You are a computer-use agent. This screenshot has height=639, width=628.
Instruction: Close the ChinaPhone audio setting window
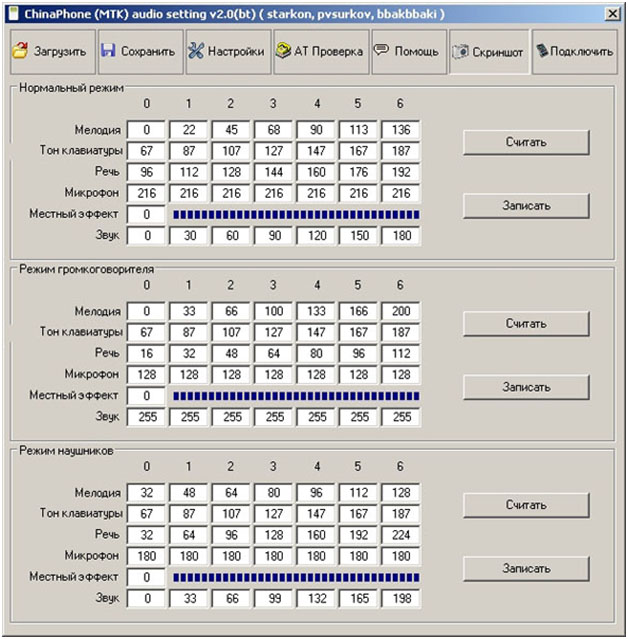tap(612, 14)
